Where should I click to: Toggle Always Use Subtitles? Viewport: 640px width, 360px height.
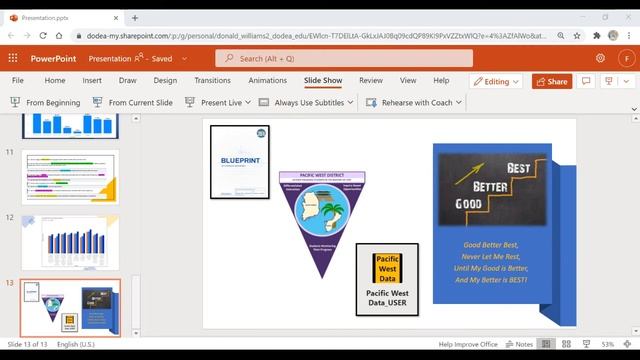[302, 102]
